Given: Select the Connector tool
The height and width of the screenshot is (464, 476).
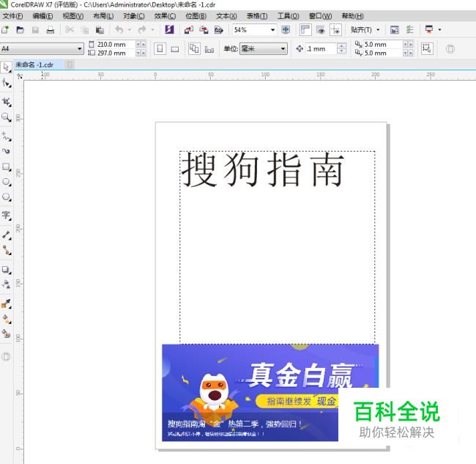Looking at the screenshot, I should click(x=6, y=250).
